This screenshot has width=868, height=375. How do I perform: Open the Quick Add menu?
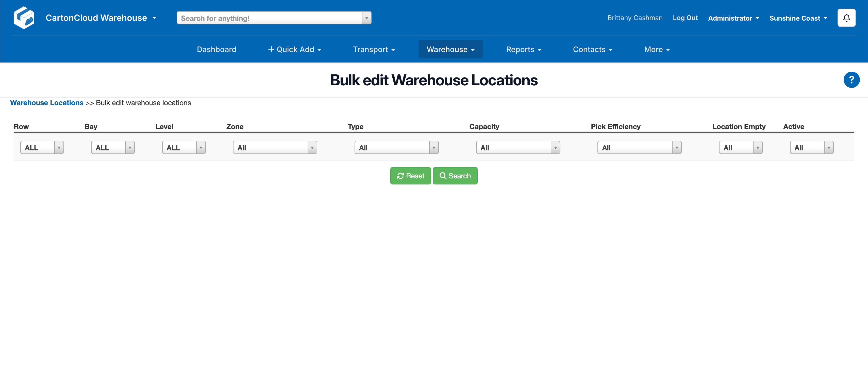click(294, 50)
